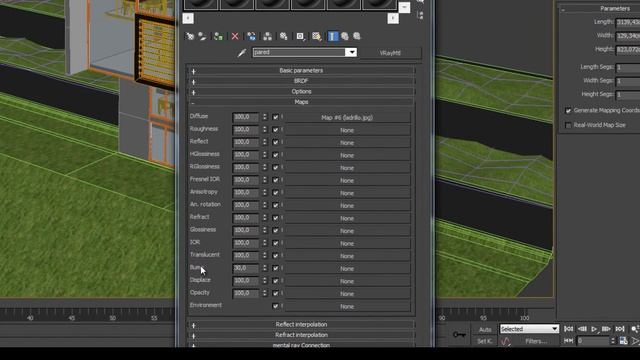Click the Filters... button
Viewport: 640px width, 360px height.
point(536,341)
